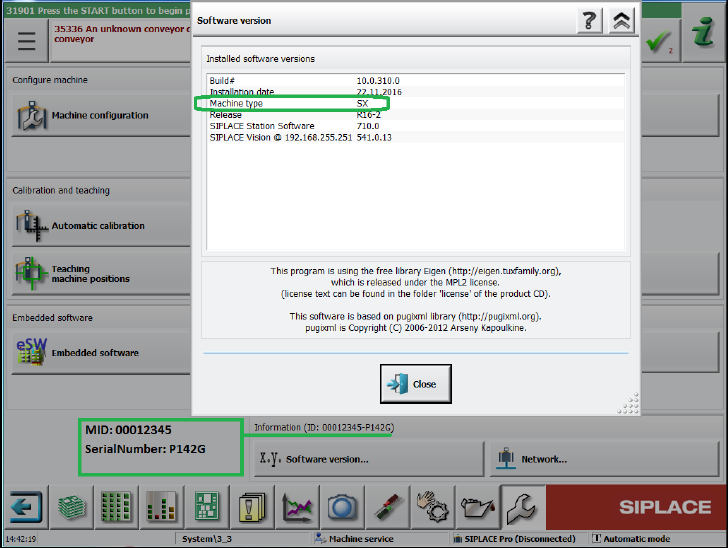Collapse dialog with double chevron up

[x=621, y=21]
